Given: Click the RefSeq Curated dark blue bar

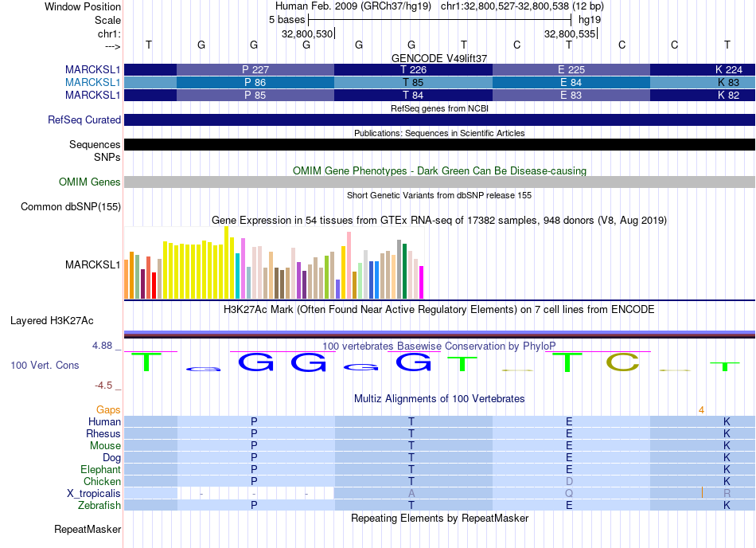Looking at the screenshot, I should coord(439,119).
